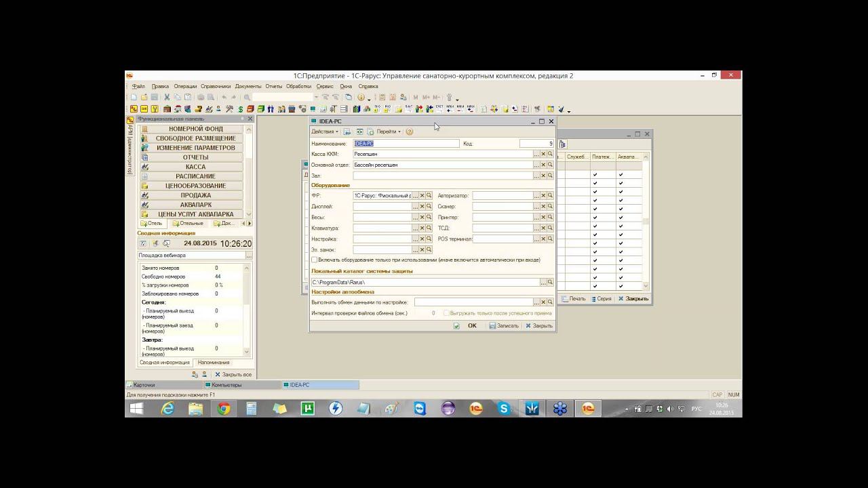Open the Windows Start button

pos(136,408)
